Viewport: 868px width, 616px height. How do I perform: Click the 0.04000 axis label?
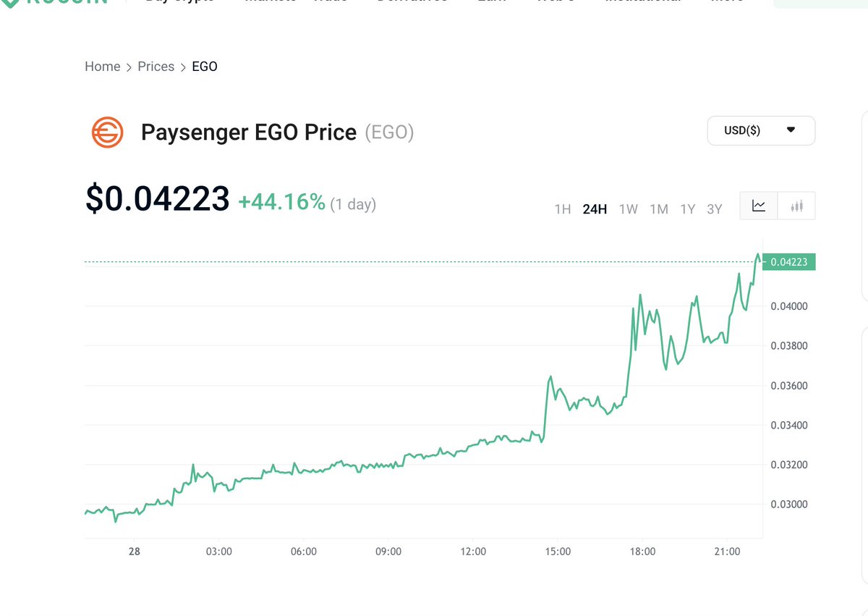(x=789, y=306)
